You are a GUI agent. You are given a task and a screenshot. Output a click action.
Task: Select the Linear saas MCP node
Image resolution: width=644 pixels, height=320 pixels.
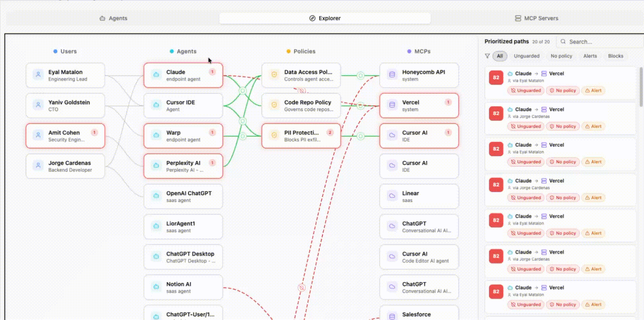(x=419, y=196)
